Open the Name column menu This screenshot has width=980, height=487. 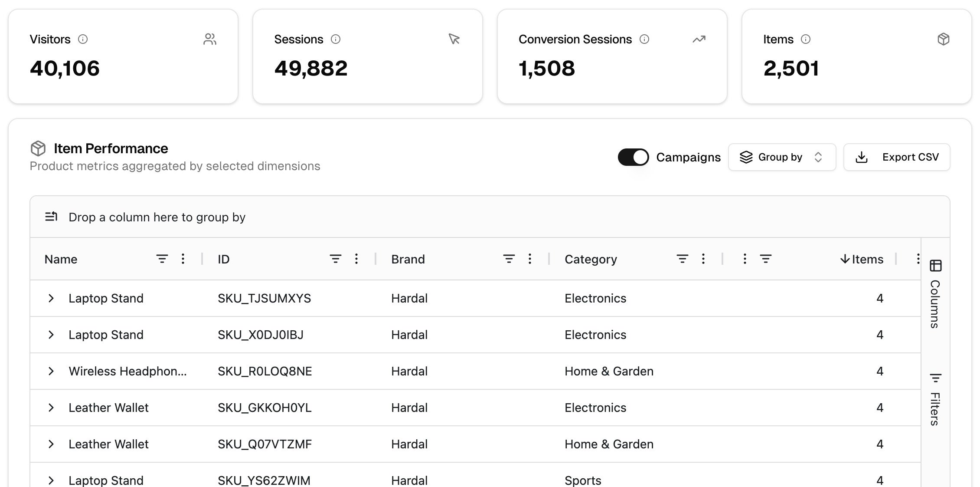point(183,259)
